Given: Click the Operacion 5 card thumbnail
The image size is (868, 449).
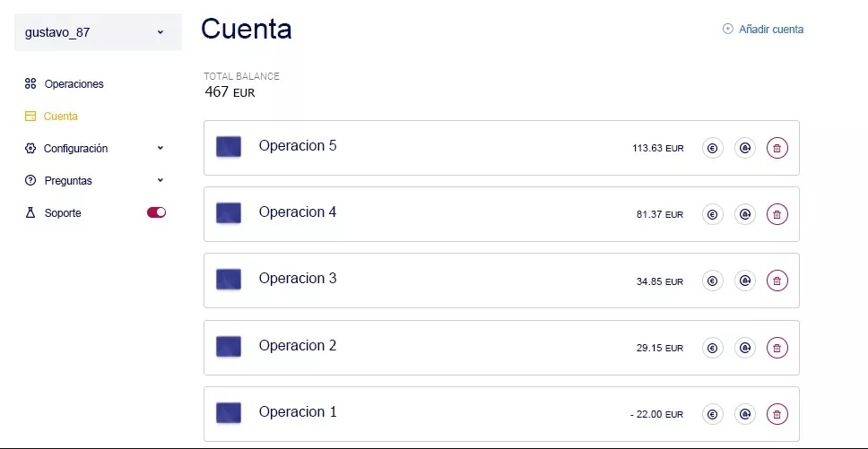Looking at the screenshot, I should [x=229, y=147].
